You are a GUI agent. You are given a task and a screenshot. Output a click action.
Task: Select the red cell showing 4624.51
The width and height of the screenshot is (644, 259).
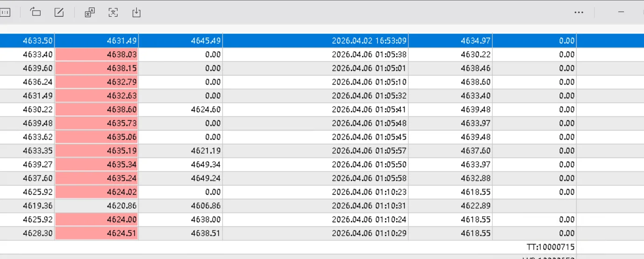(x=97, y=233)
